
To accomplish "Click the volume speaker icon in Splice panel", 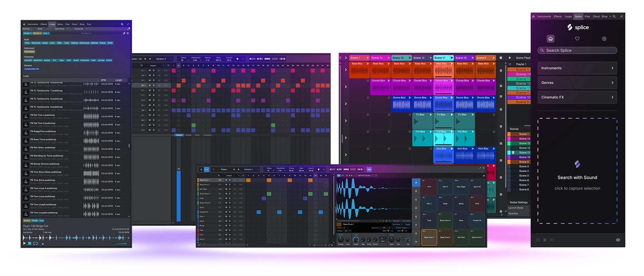I will click(x=618, y=240).
